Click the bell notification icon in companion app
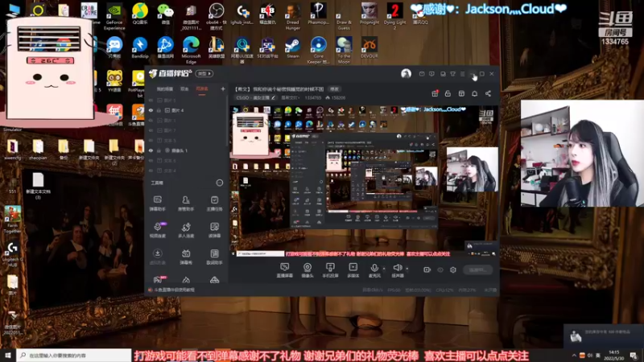The height and width of the screenshot is (362, 644). 474,93
